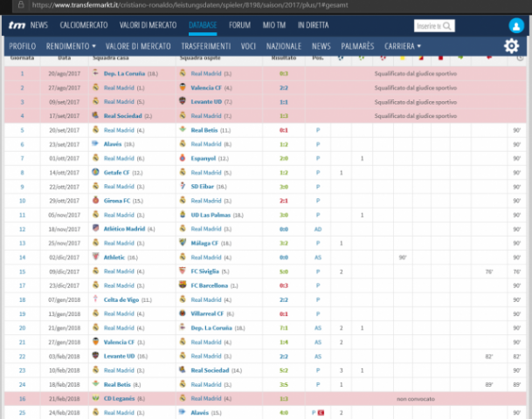
Task: Open the Espanyol team link
Action: coord(204,158)
